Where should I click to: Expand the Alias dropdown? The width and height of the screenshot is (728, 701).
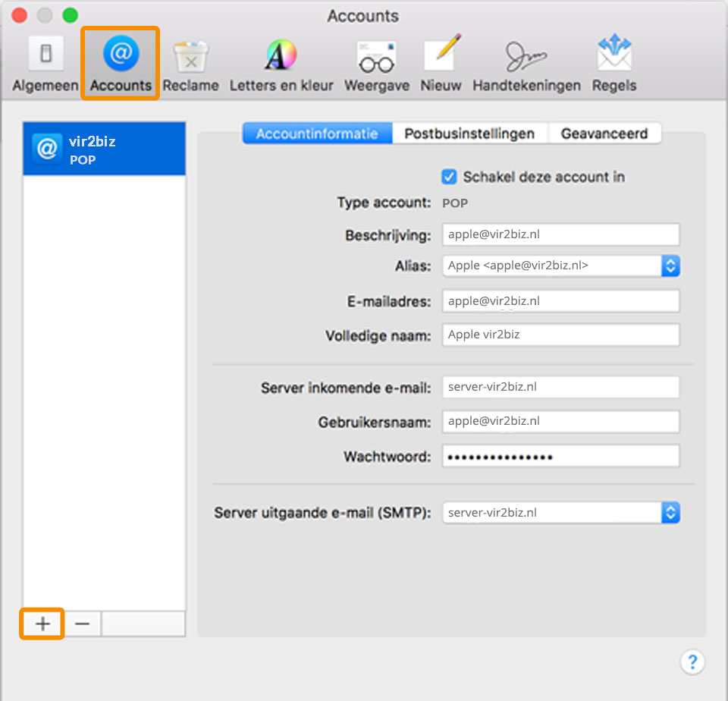[670, 266]
